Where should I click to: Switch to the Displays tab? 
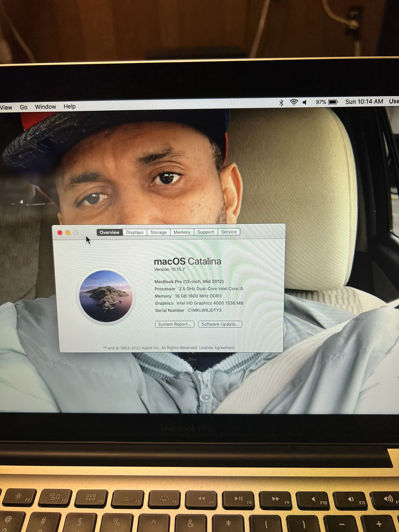pyautogui.click(x=135, y=232)
